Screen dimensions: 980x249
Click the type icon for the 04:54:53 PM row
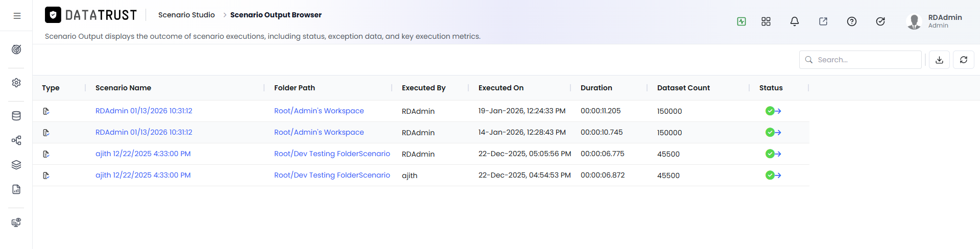(x=46, y=176)
